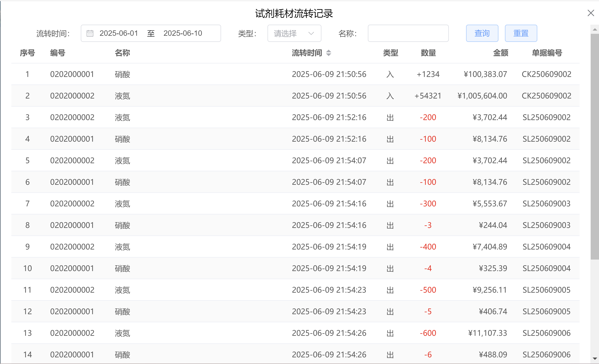The height and width of the screenshot is (364, 599).
Task: Sort by 流转时间 column sort arrows
Action: click(328, 53)
